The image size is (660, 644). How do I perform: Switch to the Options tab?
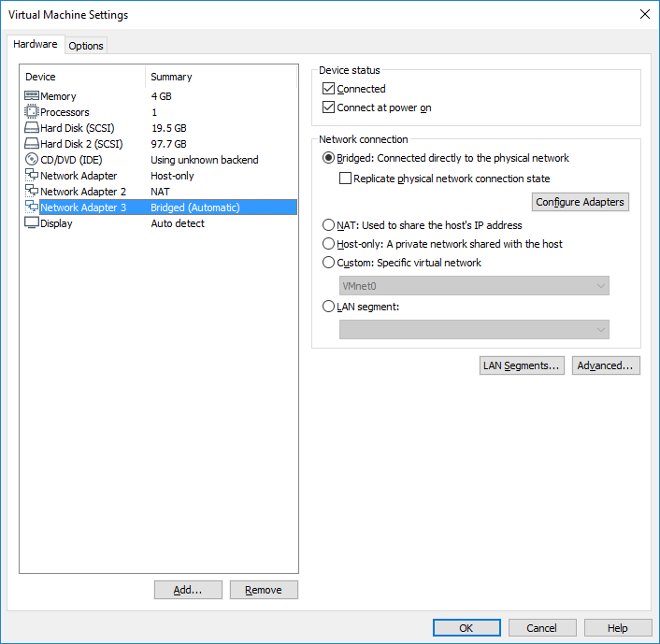point(86,46)
